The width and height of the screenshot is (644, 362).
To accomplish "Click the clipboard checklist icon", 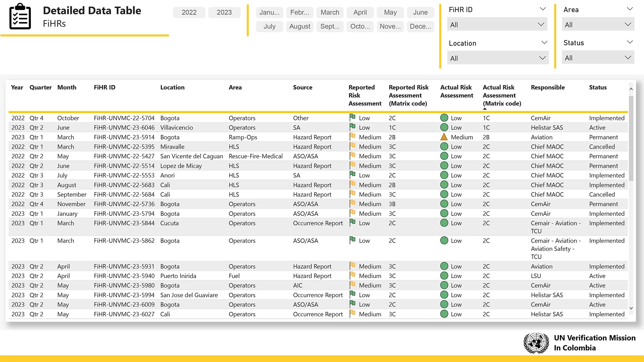I will (20, 16).
